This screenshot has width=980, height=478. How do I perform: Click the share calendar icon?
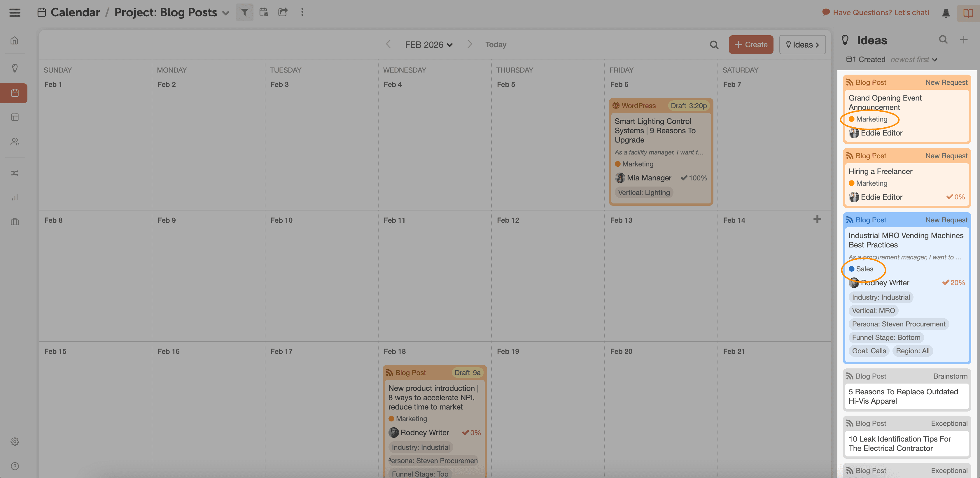(x=283, y=12)
